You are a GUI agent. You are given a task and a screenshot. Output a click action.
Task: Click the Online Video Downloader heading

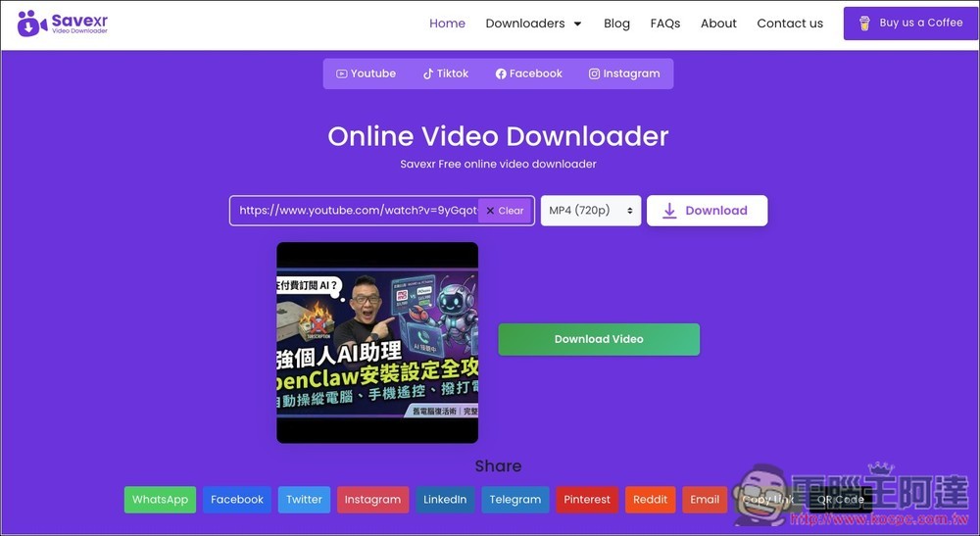click(x=498, y=136)
